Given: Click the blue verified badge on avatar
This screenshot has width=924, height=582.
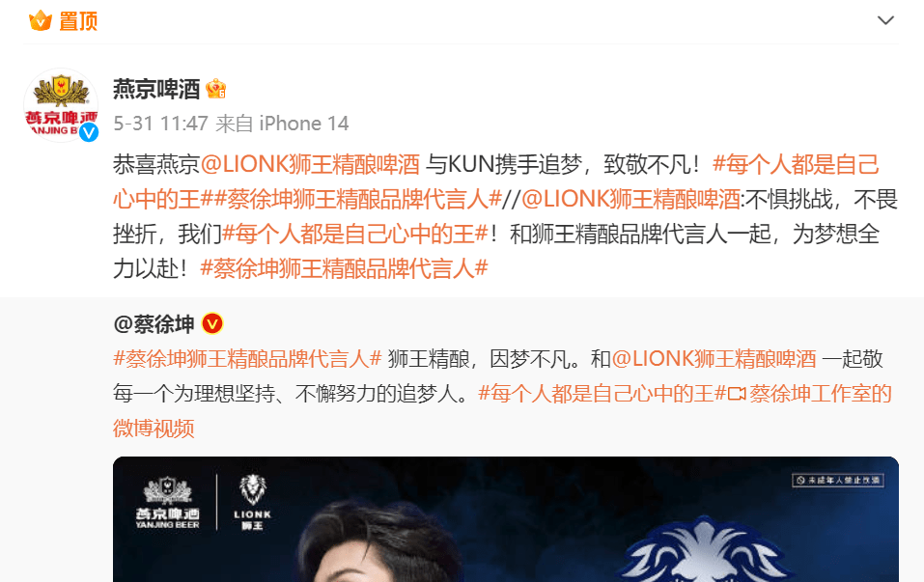Looking at the screenshot, I should click(89, 132).
